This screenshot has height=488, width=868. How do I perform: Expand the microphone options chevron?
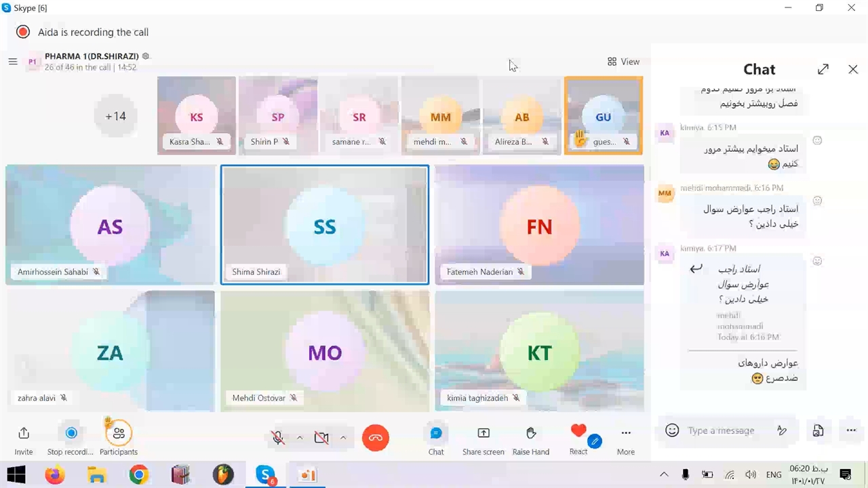pos(300,438)
